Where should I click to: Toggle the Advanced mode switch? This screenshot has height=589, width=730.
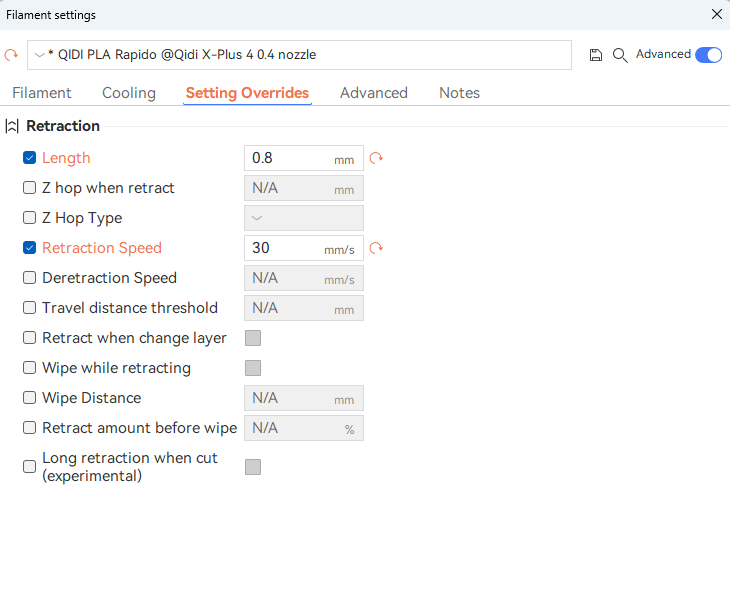(x=708, y=55)
